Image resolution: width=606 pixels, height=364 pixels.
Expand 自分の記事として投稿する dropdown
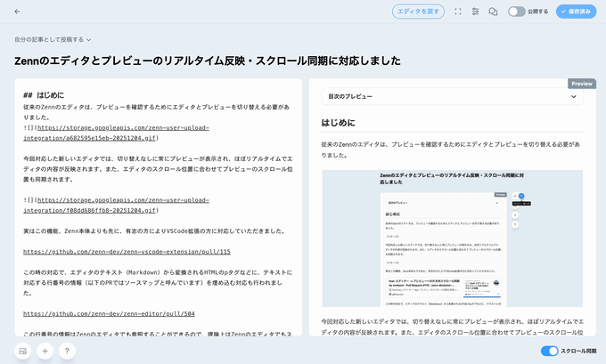[x=53, y=39]
